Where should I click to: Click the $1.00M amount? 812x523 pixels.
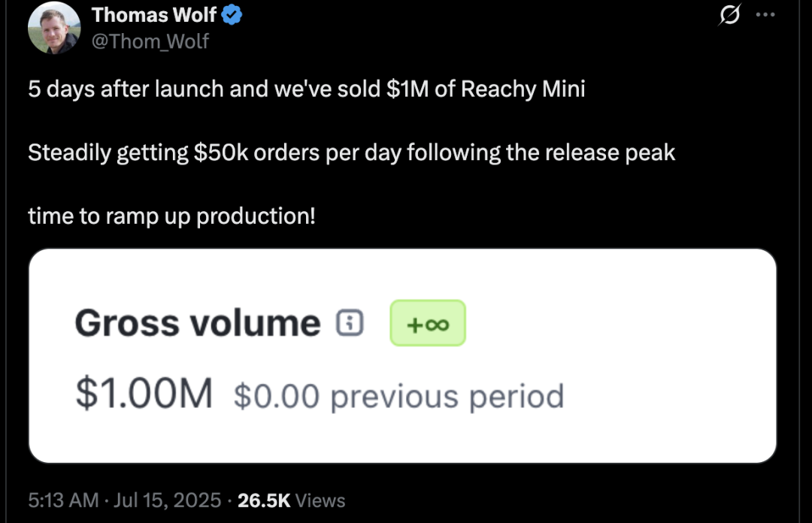coord(144,394)
